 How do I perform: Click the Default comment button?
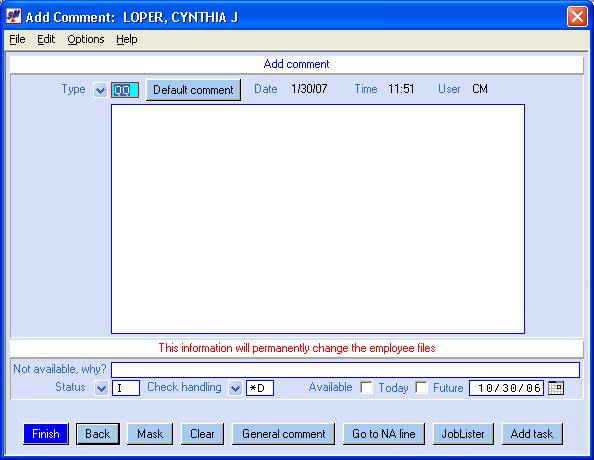pyautogui.click(x=193, y=90)
